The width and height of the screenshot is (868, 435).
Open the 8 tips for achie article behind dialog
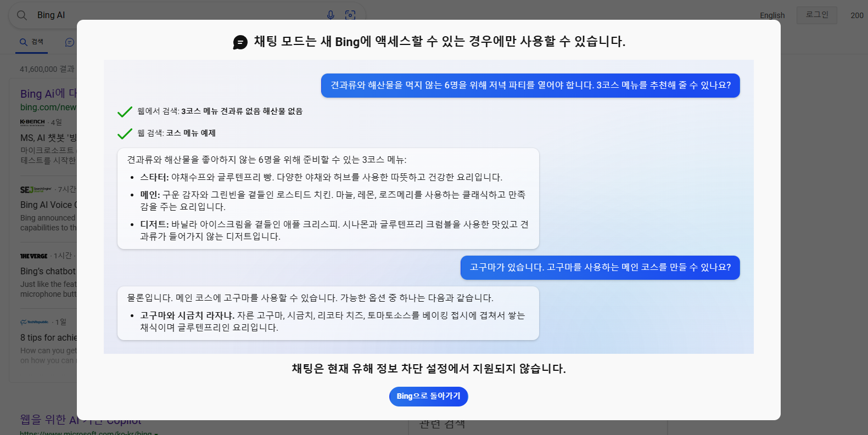coord(48,338)
